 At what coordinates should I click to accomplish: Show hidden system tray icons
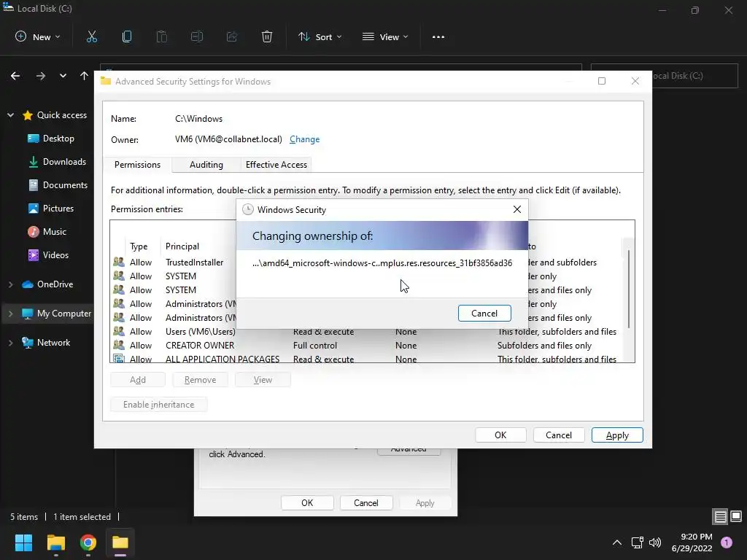point(617,542)
